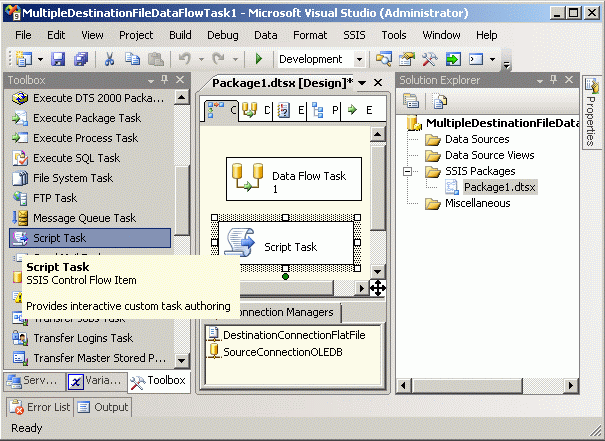Open Solution Explorer toolbar icon with magnifier
The image size is (605, 441).
tap(384, 59)
